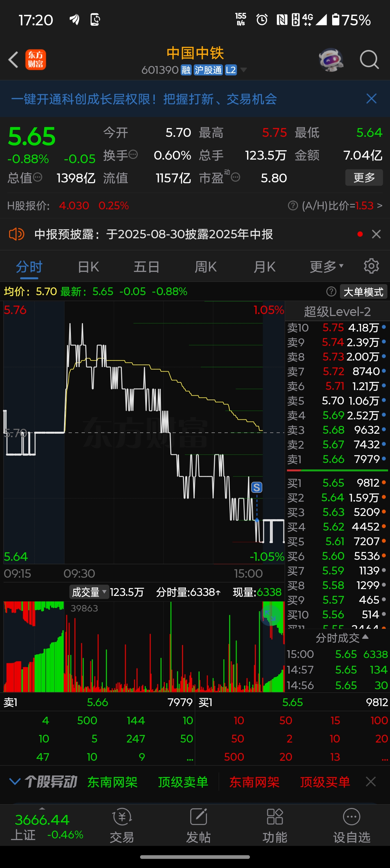This screenshot has width=390, height=868.
Task: Tap the info icon beside 换手
Action: click(x=133, y=155)
